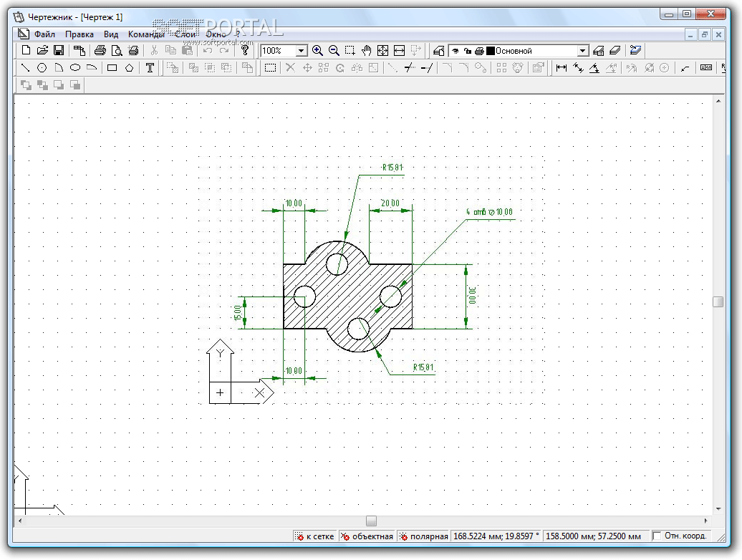Open the Вид menu
This screenshot has width=742, height=560.
111,34
